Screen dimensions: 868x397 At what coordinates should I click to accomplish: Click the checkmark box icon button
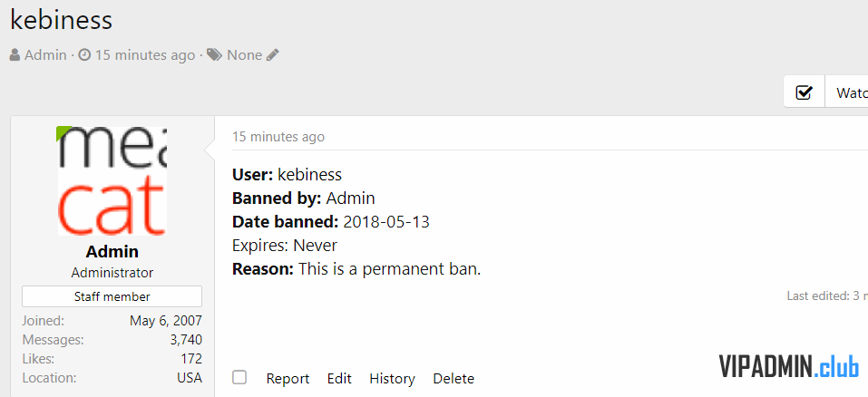point(804,92)
